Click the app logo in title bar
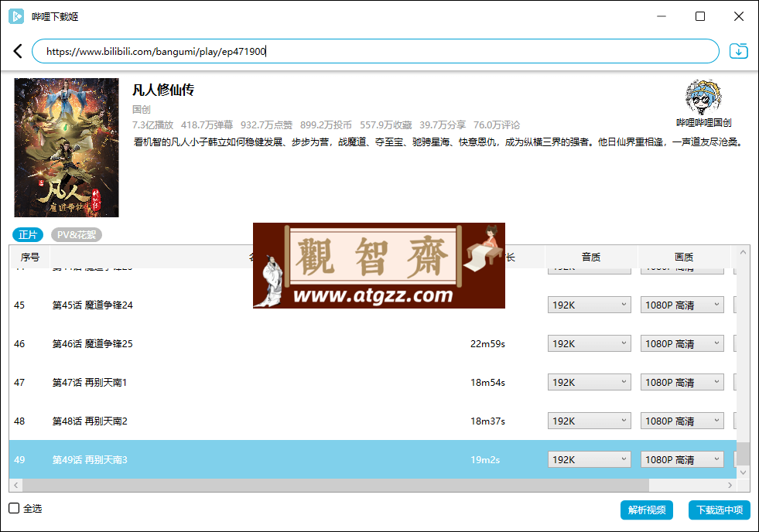Image resolution: width=759 pixels, height=532 pixels. (x=16, y=16)
